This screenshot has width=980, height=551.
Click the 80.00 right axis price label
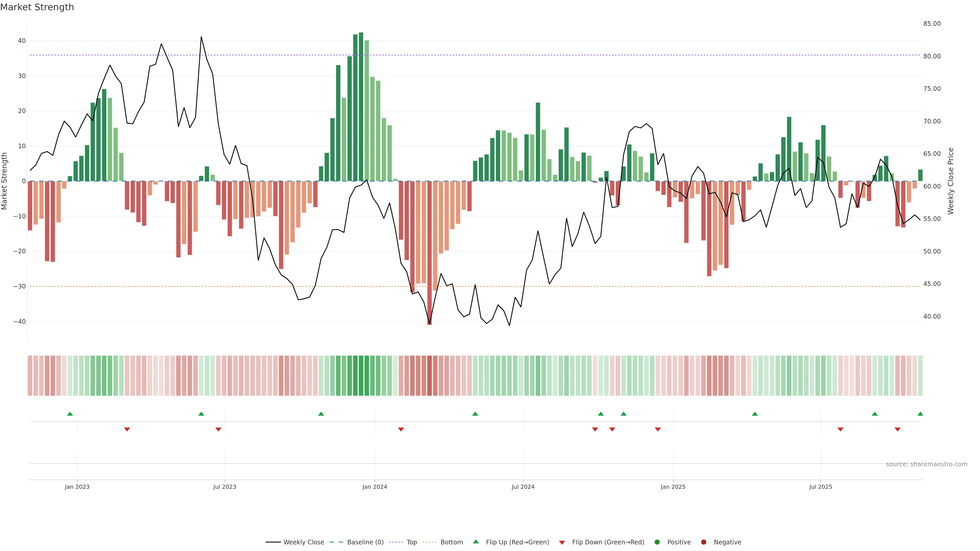(932, 56)
